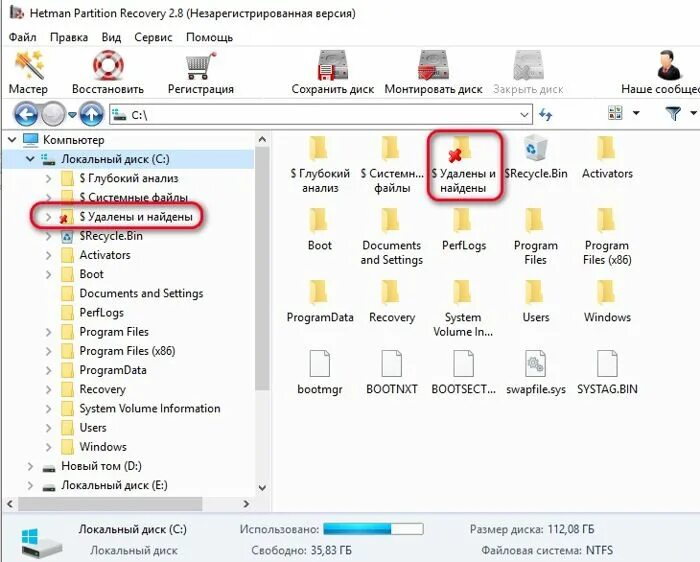The width and height of the screenshot is (700, 562).
Task: Expand Users node in tree
Action: click(48, 428)
